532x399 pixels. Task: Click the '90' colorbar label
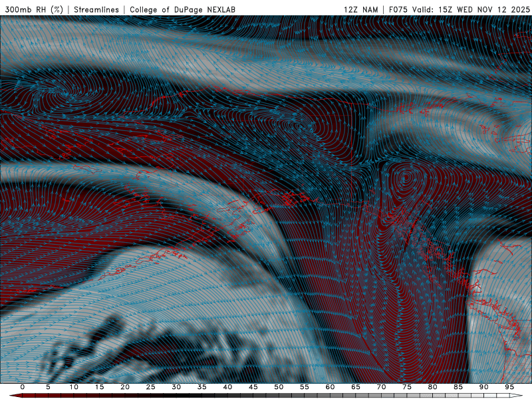click(484, 387)
